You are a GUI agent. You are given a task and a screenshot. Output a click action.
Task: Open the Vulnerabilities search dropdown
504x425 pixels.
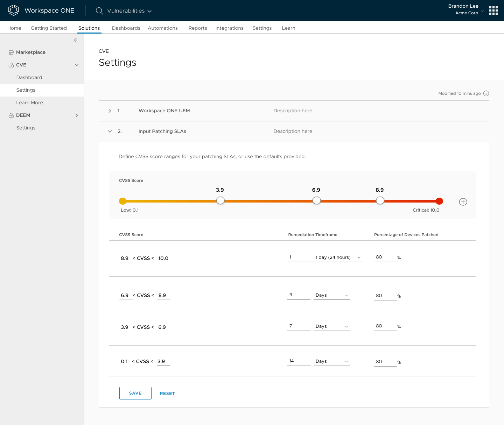pyautogui.click(x=129, y=11)
